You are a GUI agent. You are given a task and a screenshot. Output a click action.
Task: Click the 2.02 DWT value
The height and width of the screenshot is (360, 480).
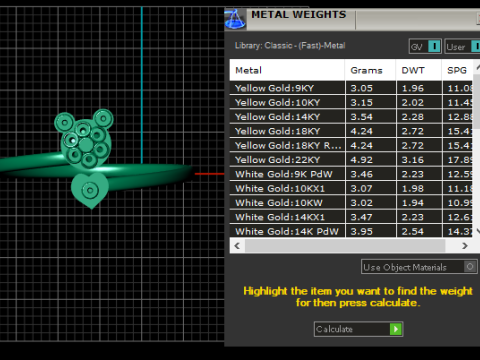point(413,103)
